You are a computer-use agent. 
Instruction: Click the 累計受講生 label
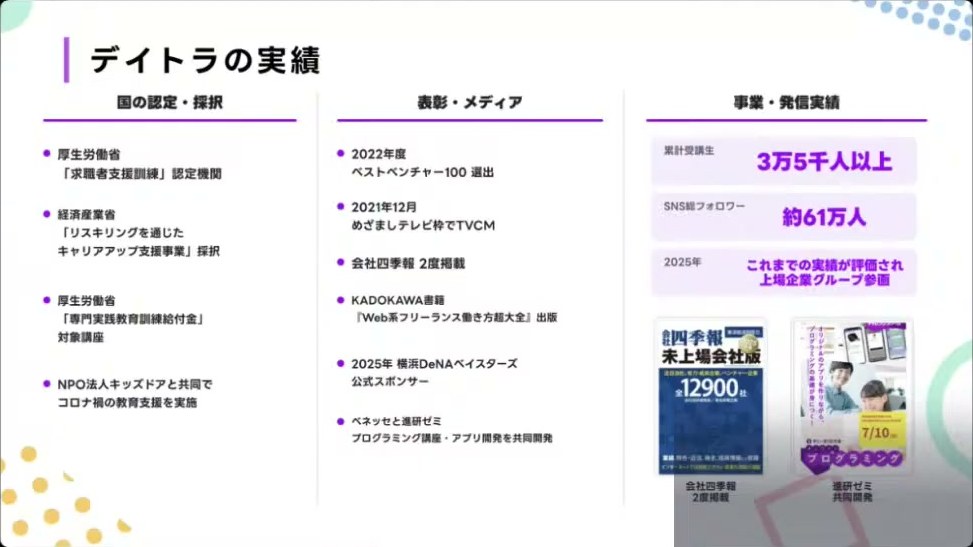689,150
